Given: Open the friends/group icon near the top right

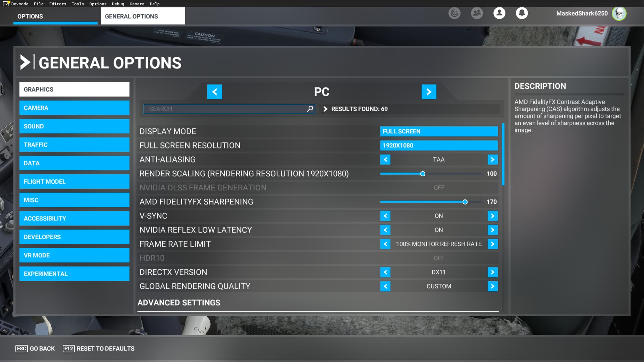Looking at the screenshot, I should pyautogui.click(x=477, y=13).
